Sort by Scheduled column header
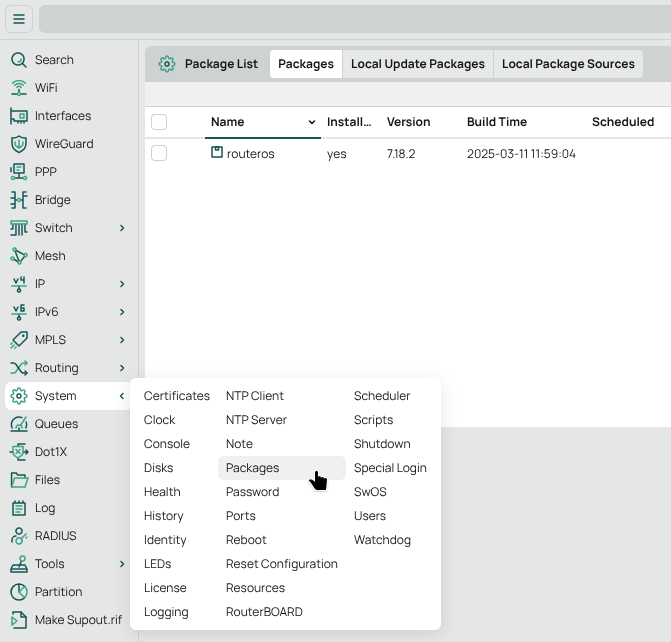 point(623,122)
